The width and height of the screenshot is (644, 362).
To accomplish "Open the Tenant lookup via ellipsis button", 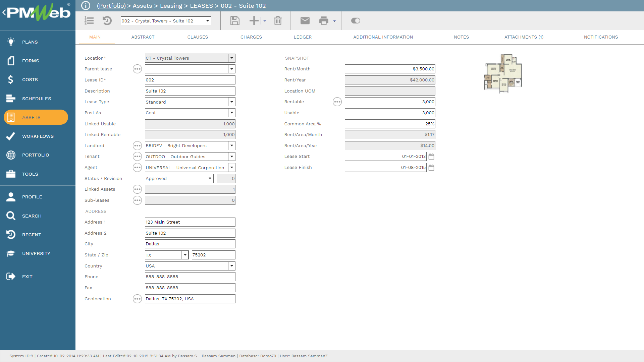I will point(137,156).
